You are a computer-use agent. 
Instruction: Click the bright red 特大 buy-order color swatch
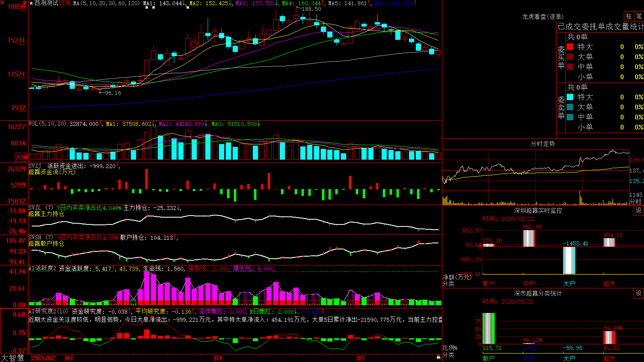coord(570,47)
